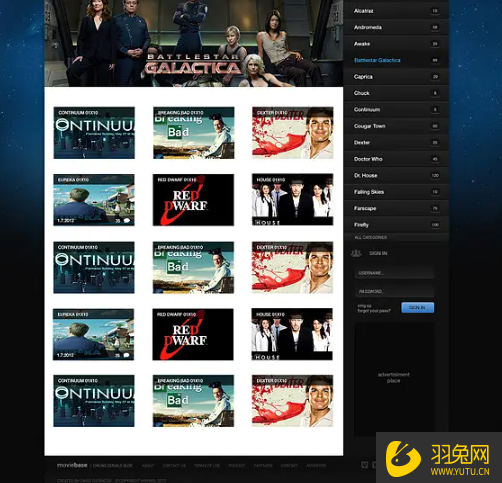Open the Contact Us footer link
The image size is (502, 483).
(174, 465)
